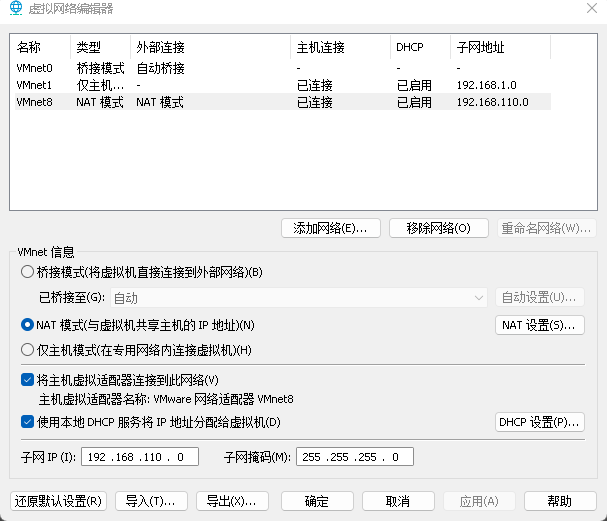The width and height of the screenshot is (607, 521).
Task: Click 应用(A) button
Action: click(479, 501)
